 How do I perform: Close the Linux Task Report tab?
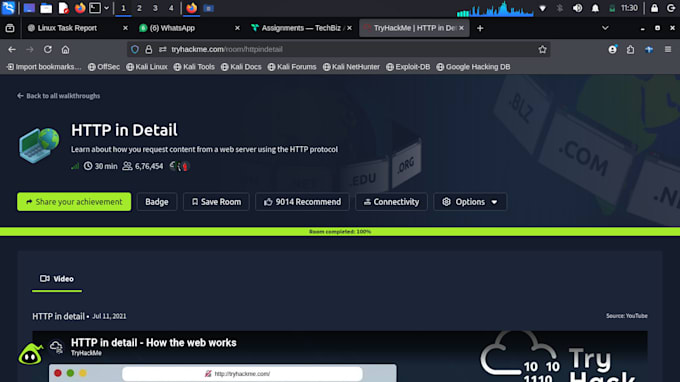125,28
